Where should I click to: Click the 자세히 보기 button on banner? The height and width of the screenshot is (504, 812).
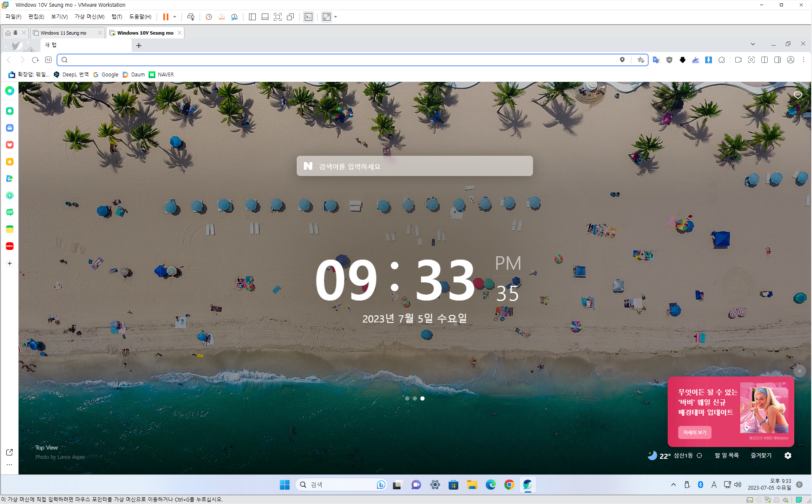(x=694, y=432)
